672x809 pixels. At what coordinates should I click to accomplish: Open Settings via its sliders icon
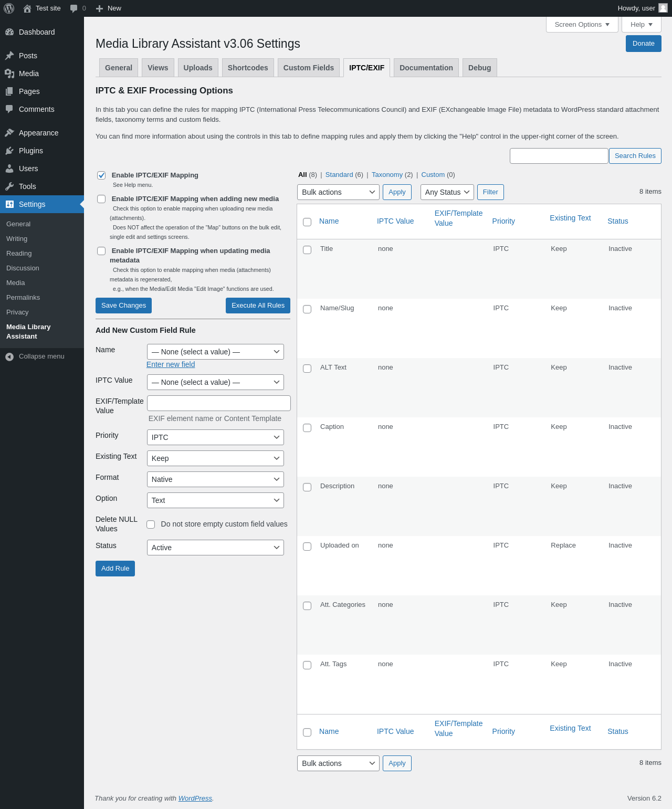[x=9, y=204]
